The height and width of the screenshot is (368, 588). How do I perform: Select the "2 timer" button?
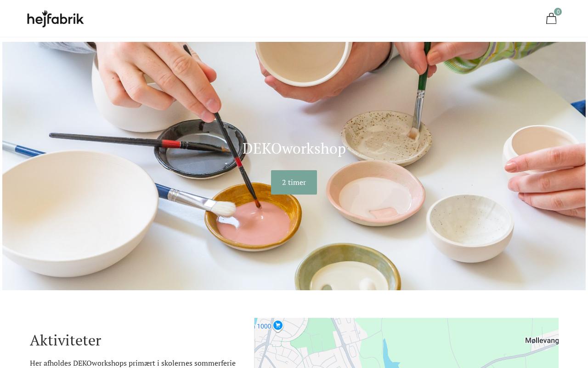294,182
